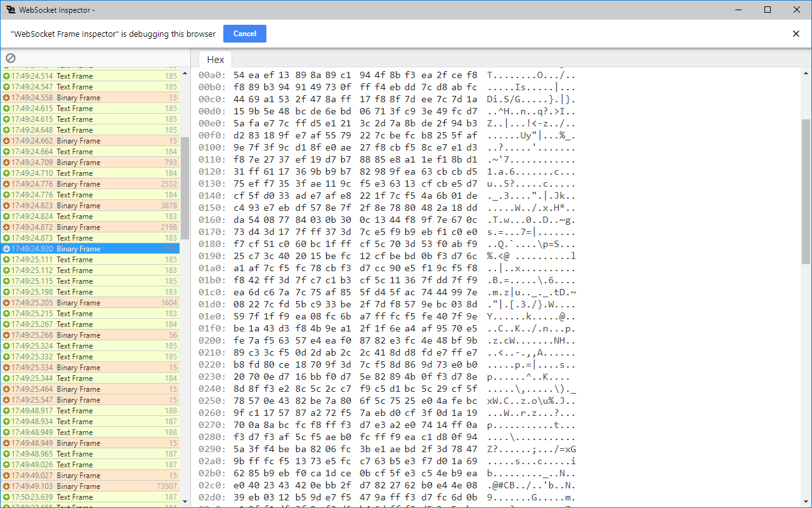This screenshot has width=812, height=508.
Task: Click outgoing arrow icon of 17:49:24.514 frame
Action: point(6,76)
